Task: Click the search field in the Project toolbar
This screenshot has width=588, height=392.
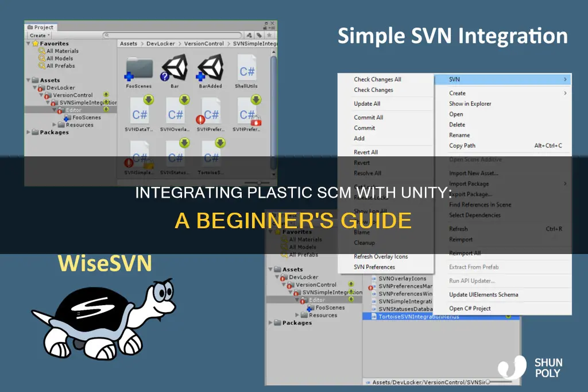Action: point(172,35)
